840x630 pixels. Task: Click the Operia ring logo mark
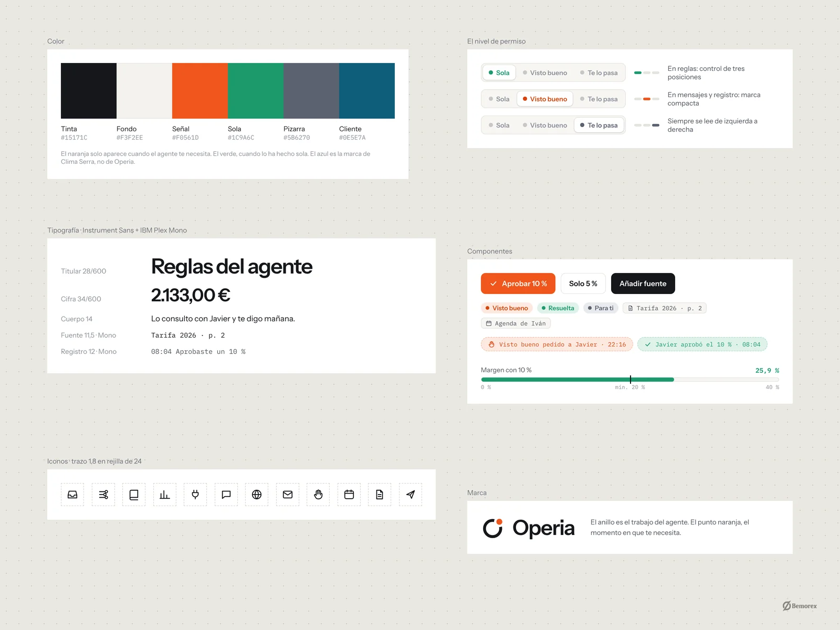493,528
